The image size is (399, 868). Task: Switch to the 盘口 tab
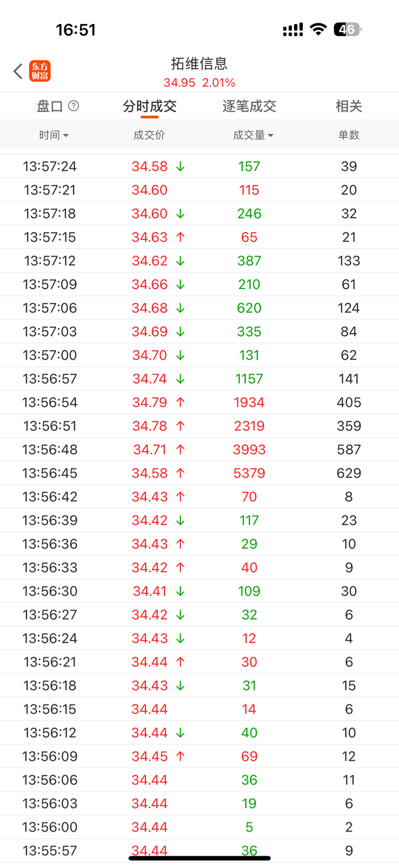[x=50, y=106]
